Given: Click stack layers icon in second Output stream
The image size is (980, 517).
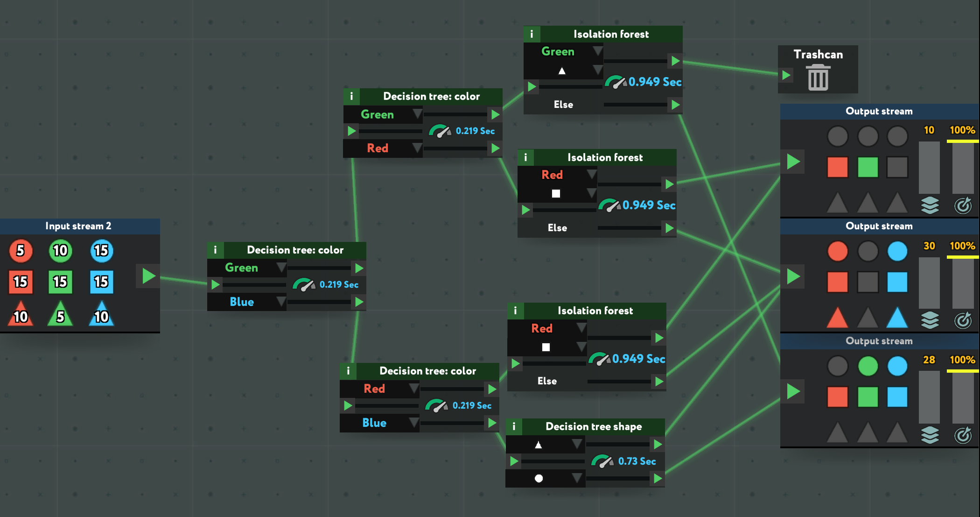Looking at the screenshot, I should 930,320.
